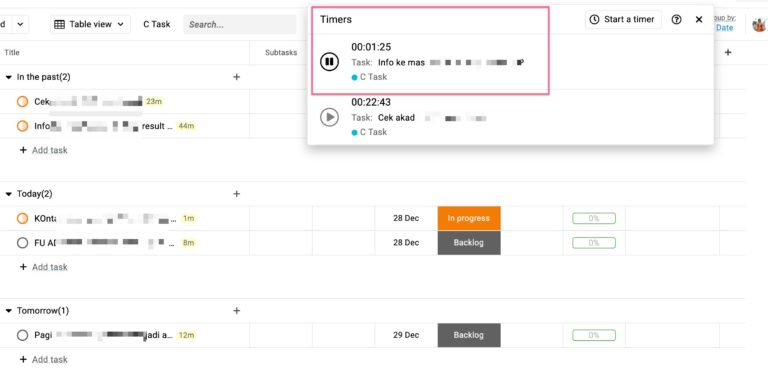Screen dimensions: 768x376
Task: Open Backlog status of the Pagi task
Action: pyautogui.click(x=469, y=335)
